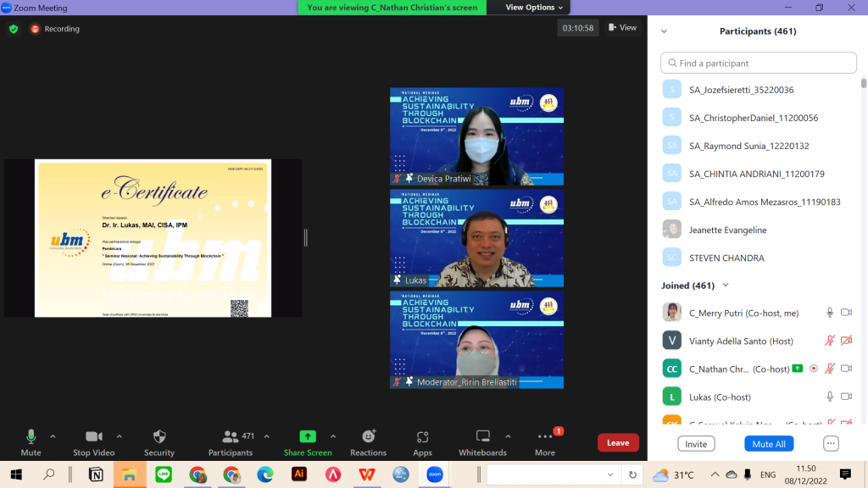Click the Devica Pratiwi video tile

click(x=476, y=136)
